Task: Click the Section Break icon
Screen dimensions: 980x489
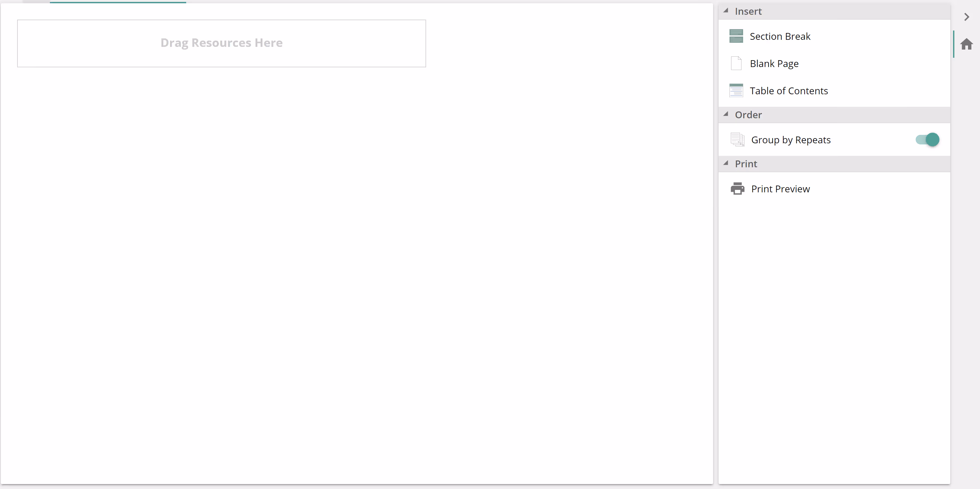Action: tap(736, 36)
